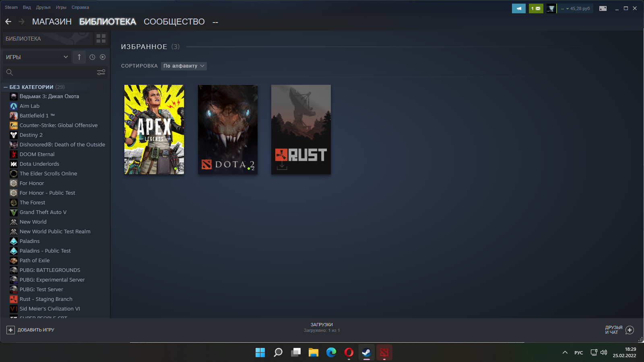The image size is (644, 362).
Task: Go to the СООБЩЕСТВО tab
Action: [174, 22]
